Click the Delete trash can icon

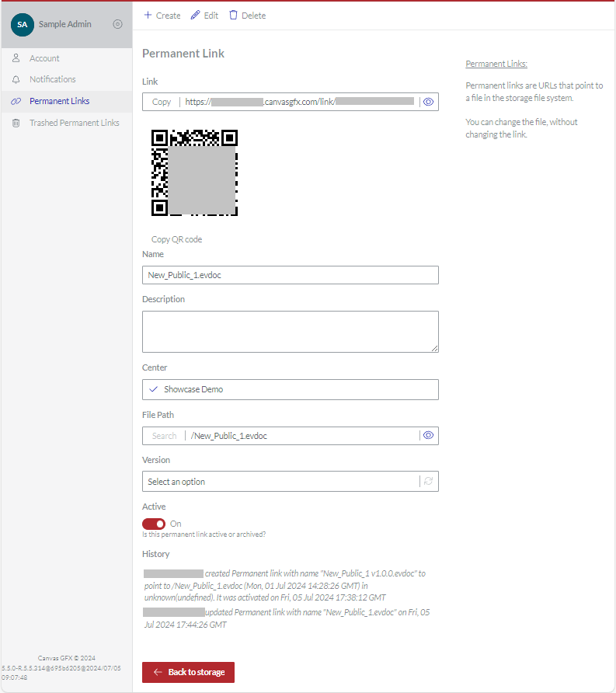(233, 15)
